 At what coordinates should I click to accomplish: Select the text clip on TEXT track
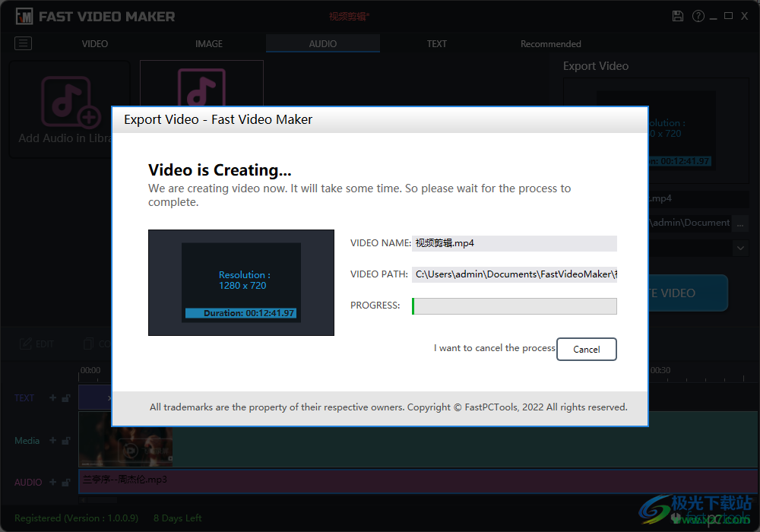(x=95, y=397)
